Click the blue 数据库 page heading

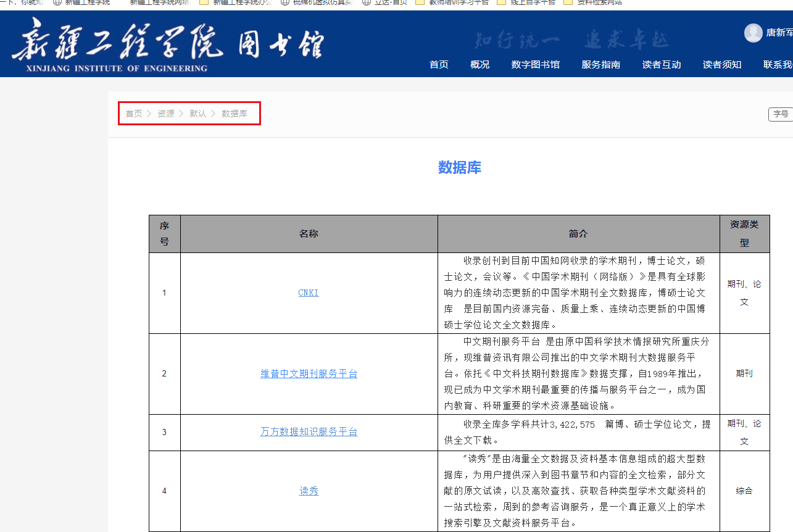click(460, 167)
